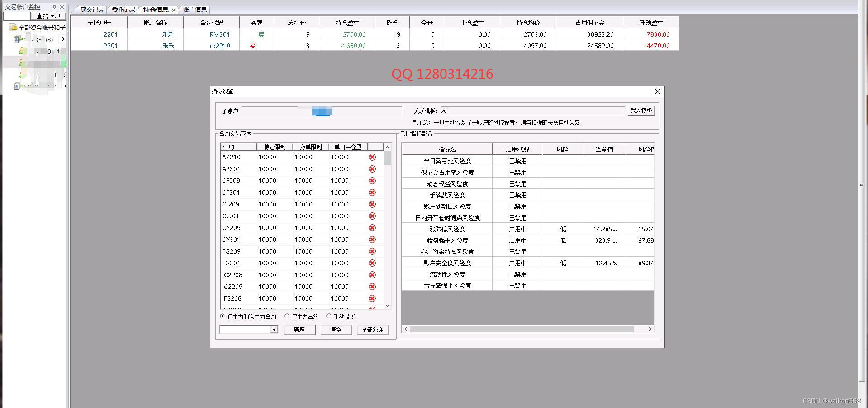
Task: Click 已禁用 status for 当日盈亏比风险度
Action: point(517,161)
